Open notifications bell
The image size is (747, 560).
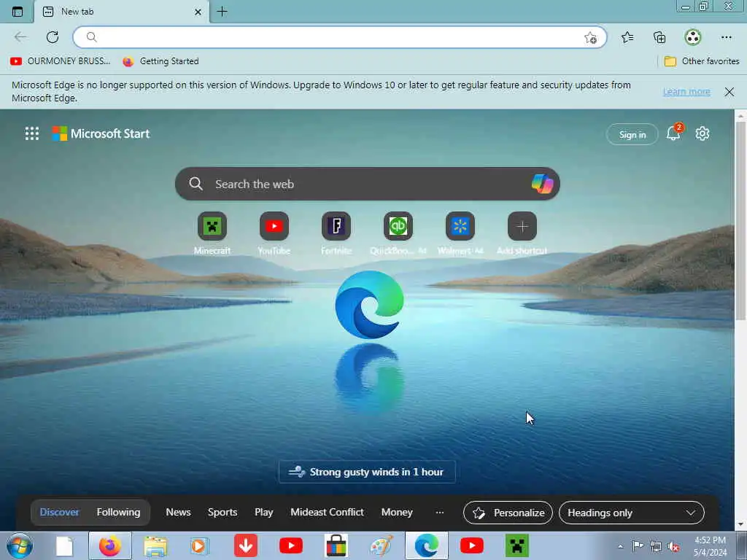673,133
